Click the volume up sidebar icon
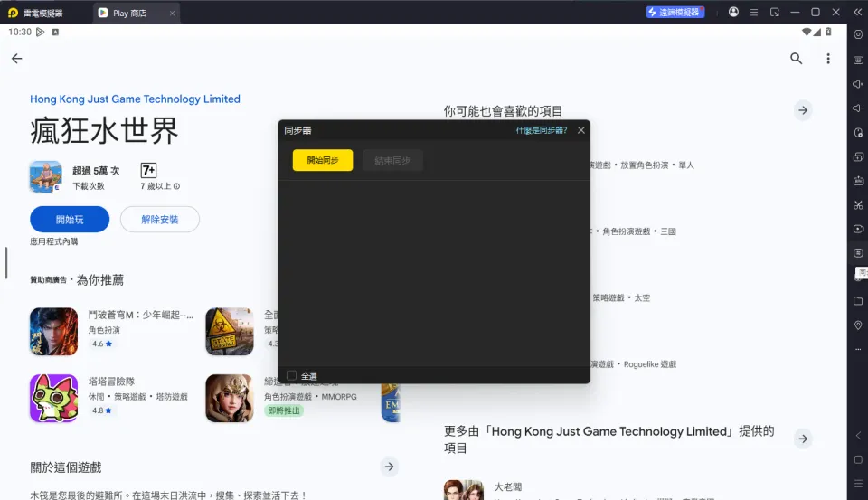This screenshot has width=868, height=500. pyautogui.click(x=858, y=84)
